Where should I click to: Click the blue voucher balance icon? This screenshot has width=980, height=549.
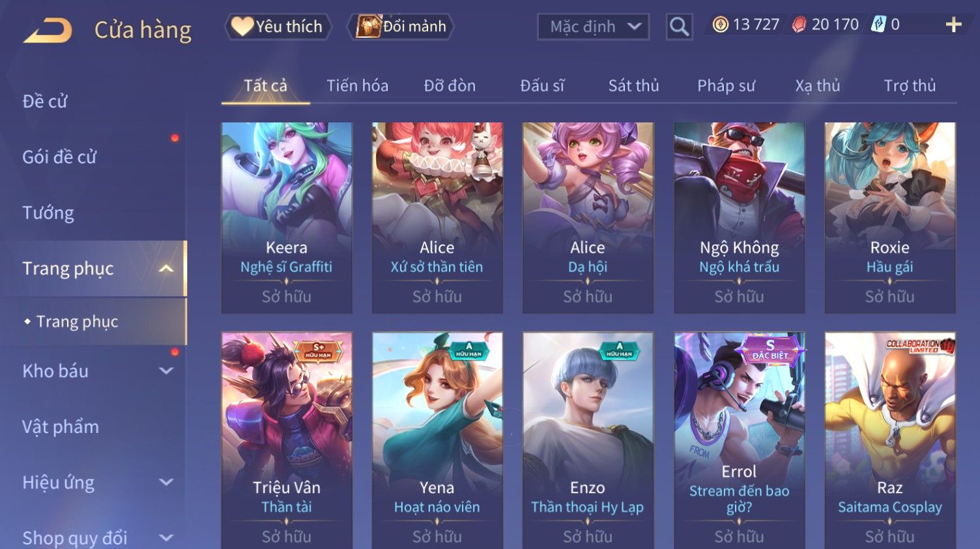tap(879, 25)
